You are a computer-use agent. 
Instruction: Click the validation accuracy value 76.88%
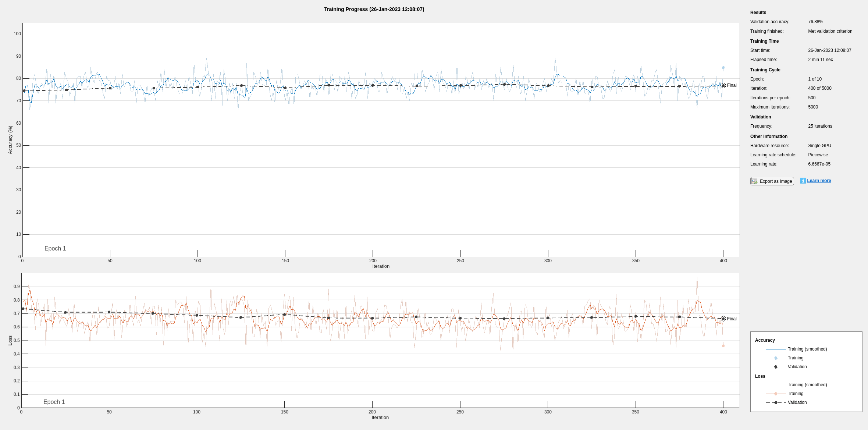tap(815, 22)
